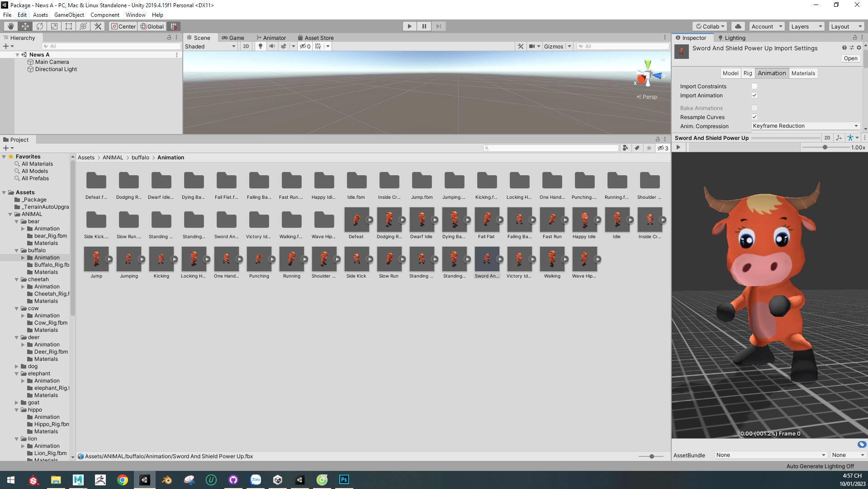Switch to the Animator tab
This screenshot has width=868, height=489.
(271, 38)
